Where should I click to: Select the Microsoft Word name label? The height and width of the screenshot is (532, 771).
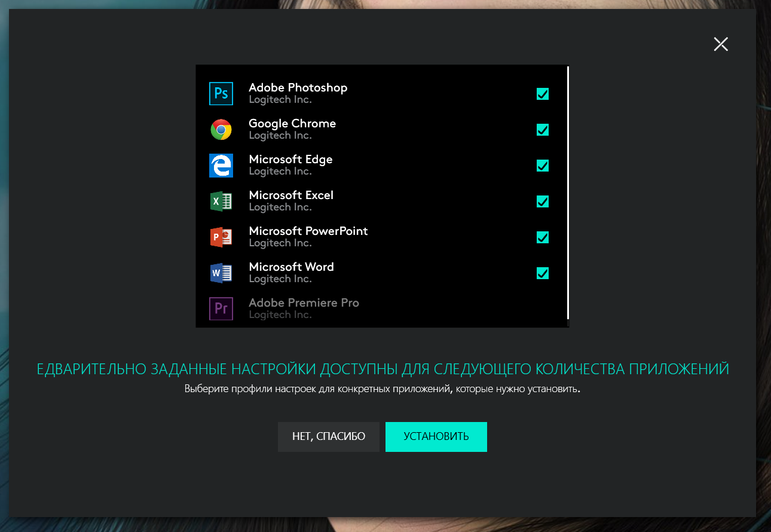coord(291,267)
